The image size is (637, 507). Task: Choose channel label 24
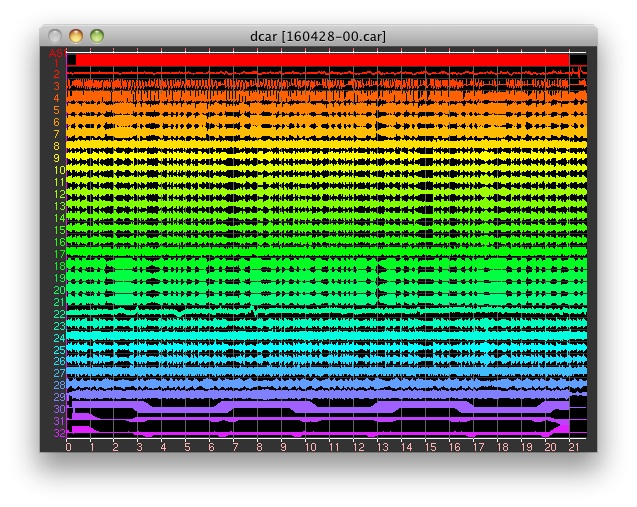(x=60, y=338)
